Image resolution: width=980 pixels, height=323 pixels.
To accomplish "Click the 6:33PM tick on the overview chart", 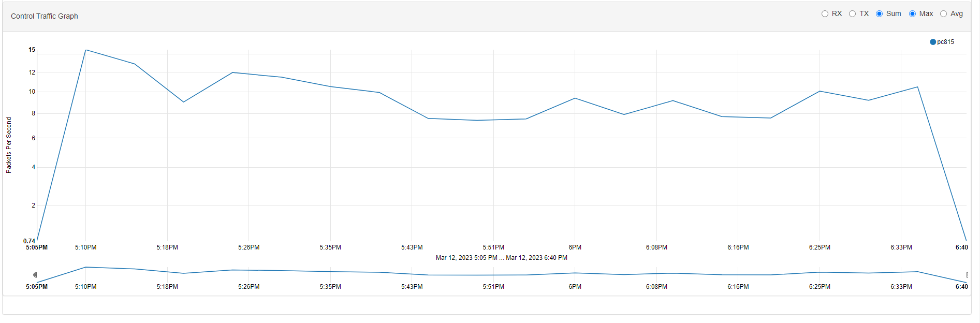I will tap(901, 287).
